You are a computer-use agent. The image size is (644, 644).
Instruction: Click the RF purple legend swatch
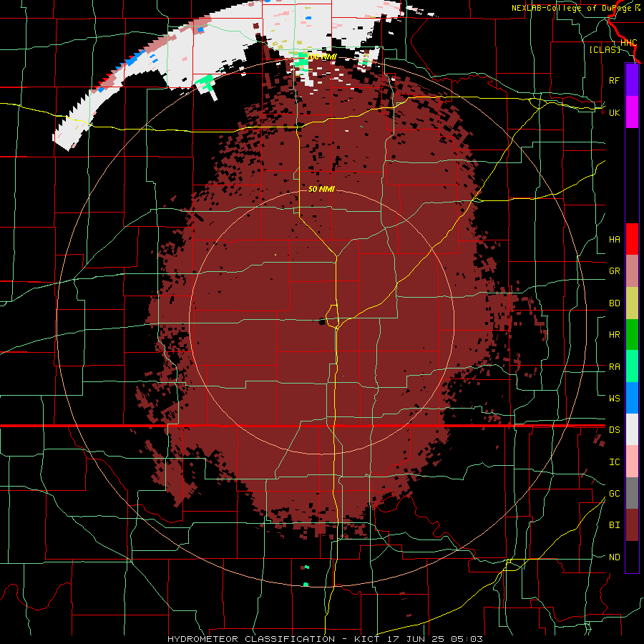632,80
